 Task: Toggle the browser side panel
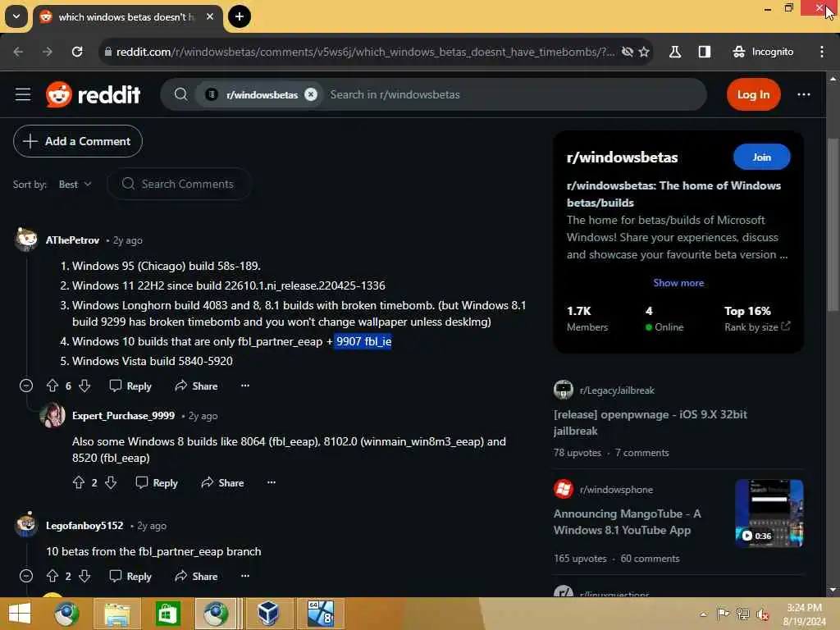click(705, 52)
